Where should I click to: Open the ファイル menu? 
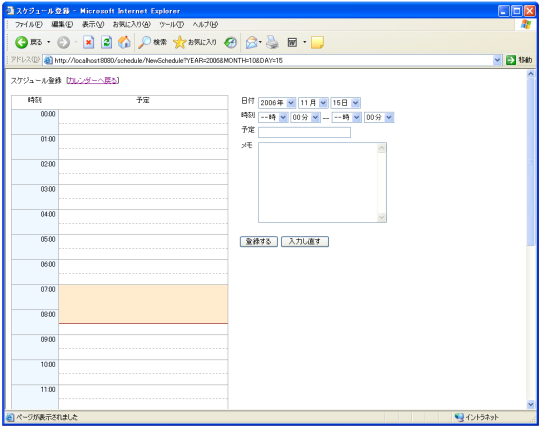29,24
